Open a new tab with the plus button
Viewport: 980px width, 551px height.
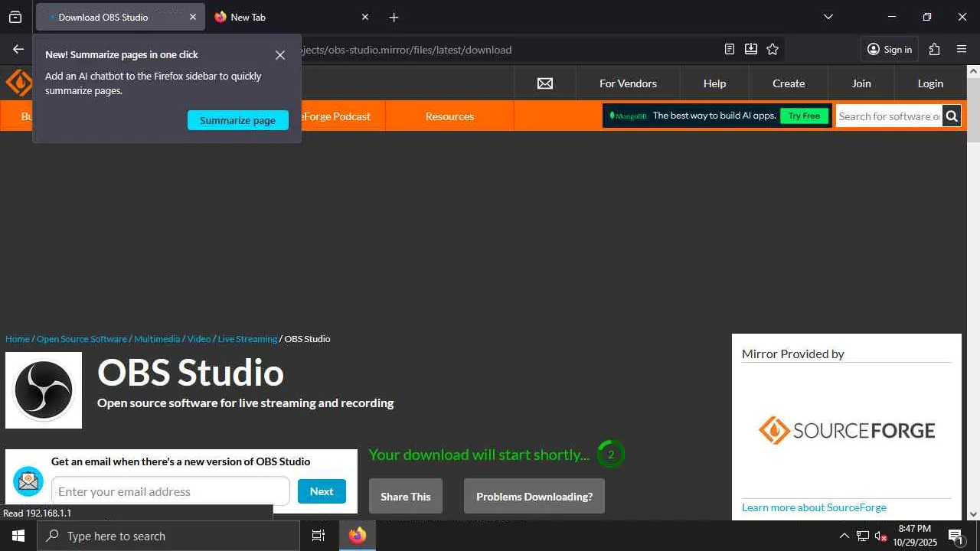394,17
